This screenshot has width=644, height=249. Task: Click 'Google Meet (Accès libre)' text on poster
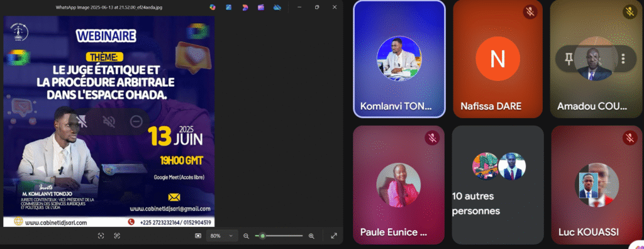coord(179,177)
